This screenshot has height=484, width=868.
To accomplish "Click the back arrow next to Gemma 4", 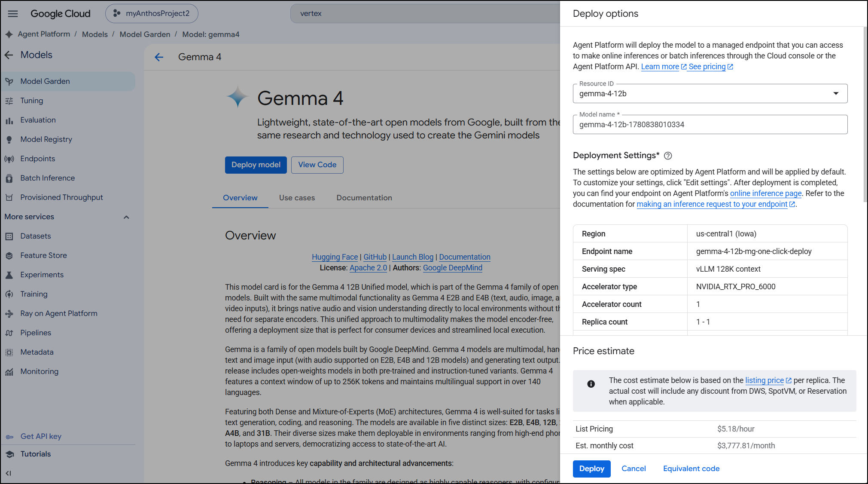I will (x=159, y=57).
